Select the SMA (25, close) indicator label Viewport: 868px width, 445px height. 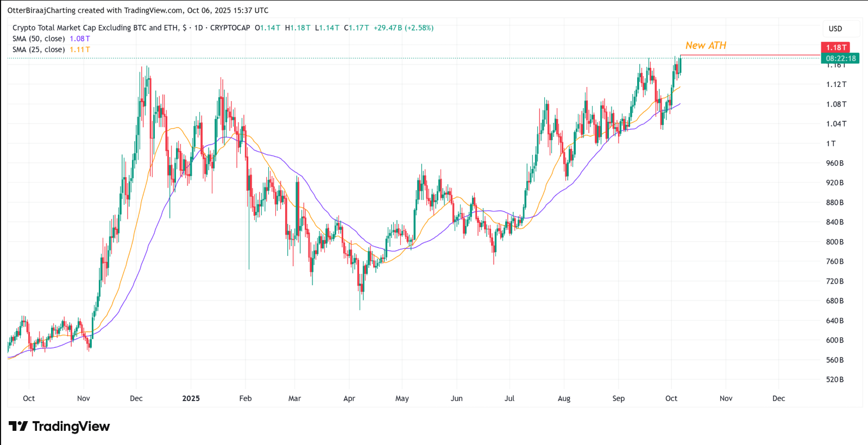(39, 49)
